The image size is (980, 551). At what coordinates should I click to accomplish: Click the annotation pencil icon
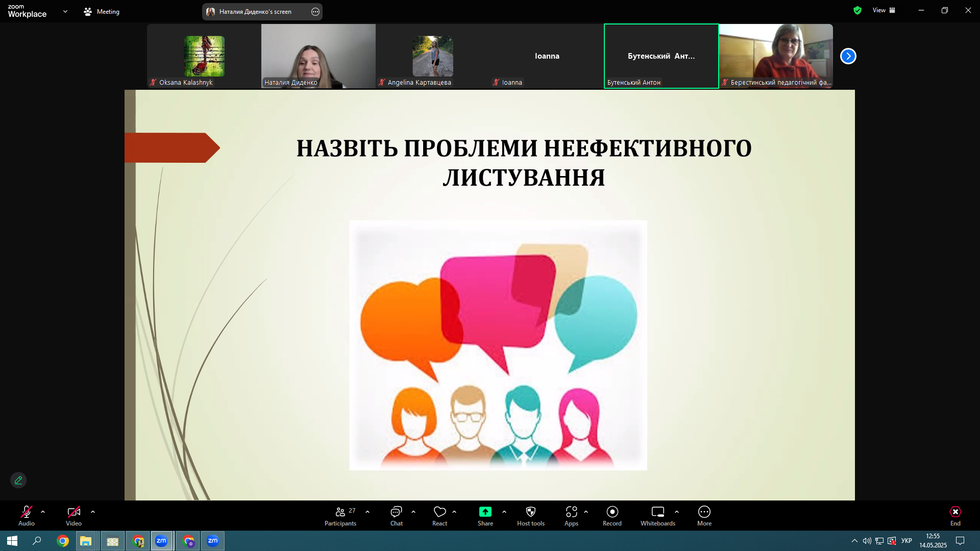[x=18, y=480]
